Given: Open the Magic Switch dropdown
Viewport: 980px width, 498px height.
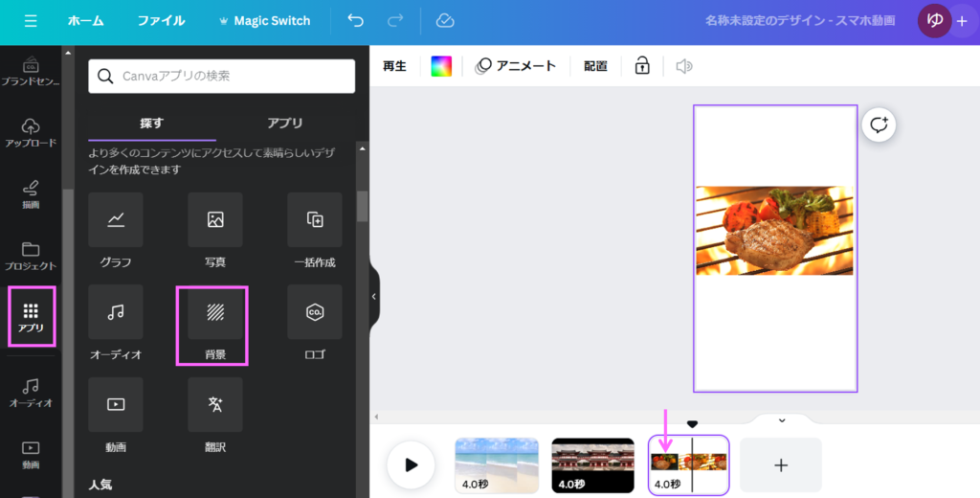Looking at the screenshot, I should tap(264, 21).
